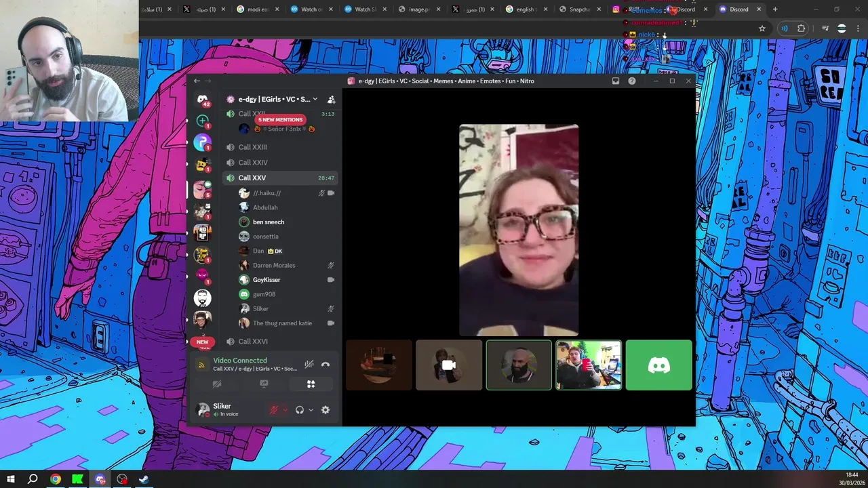Click the 5 New Mentions pill
The height and width of the screenshot is (488, 868).
[x=280, y=120]
